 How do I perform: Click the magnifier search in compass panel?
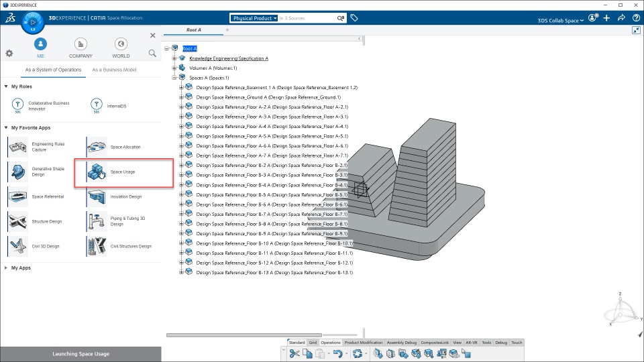(152, 53)
